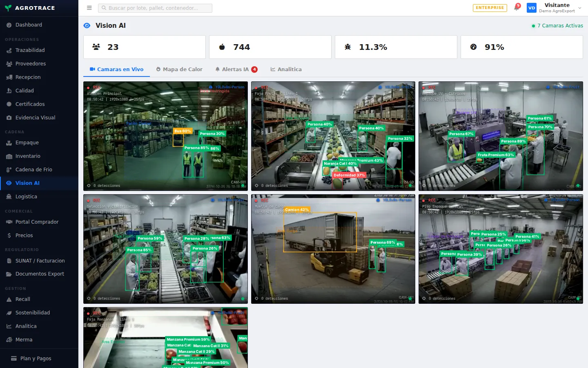Click the Evidencia Visual camera icon

pos(9,118)
